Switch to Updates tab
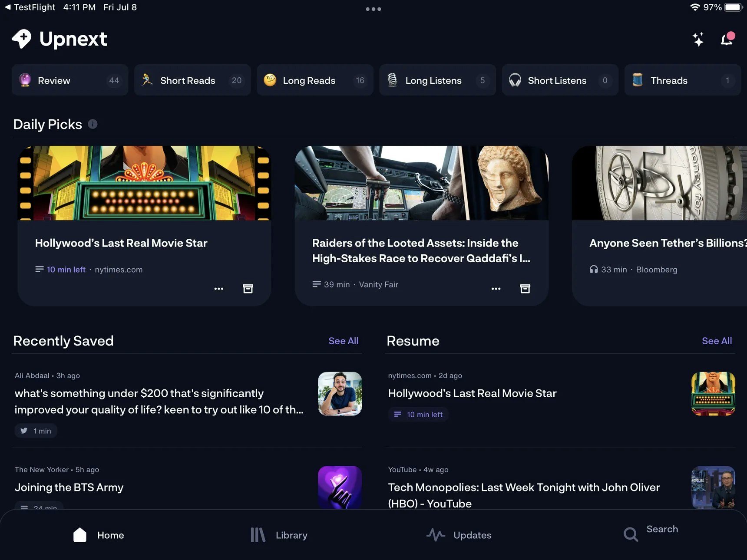The height and width of the screenshot is (560, 747). [x=459, y=535]
